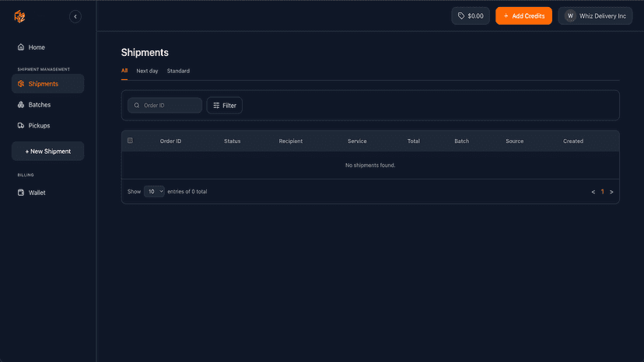Open Pickups in the sidebar
The image size is (644, 362).
(x=47, y=126)
